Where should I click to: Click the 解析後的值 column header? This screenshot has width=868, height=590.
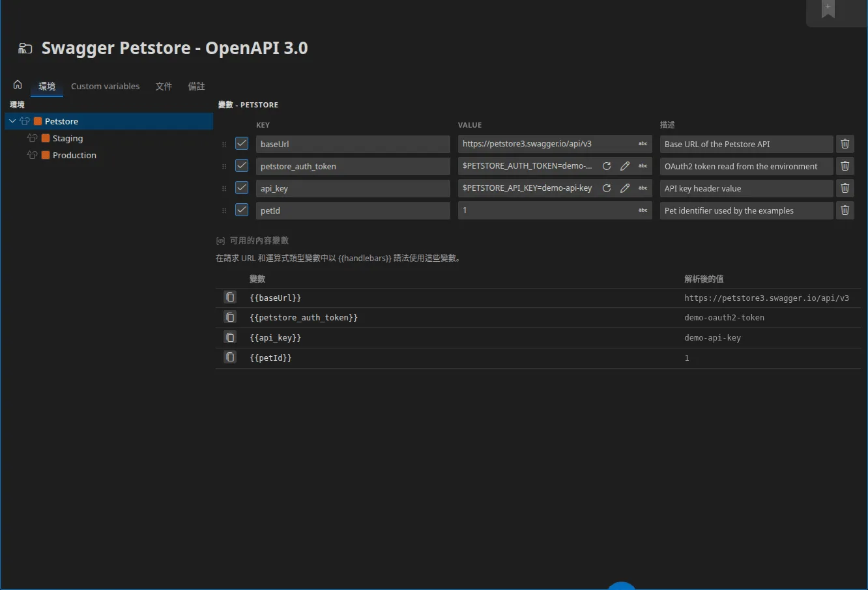[704, 279]
